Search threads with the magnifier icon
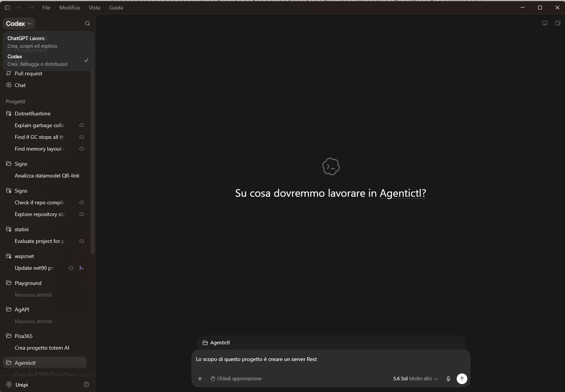565x392 pixels. pos(87,23)
